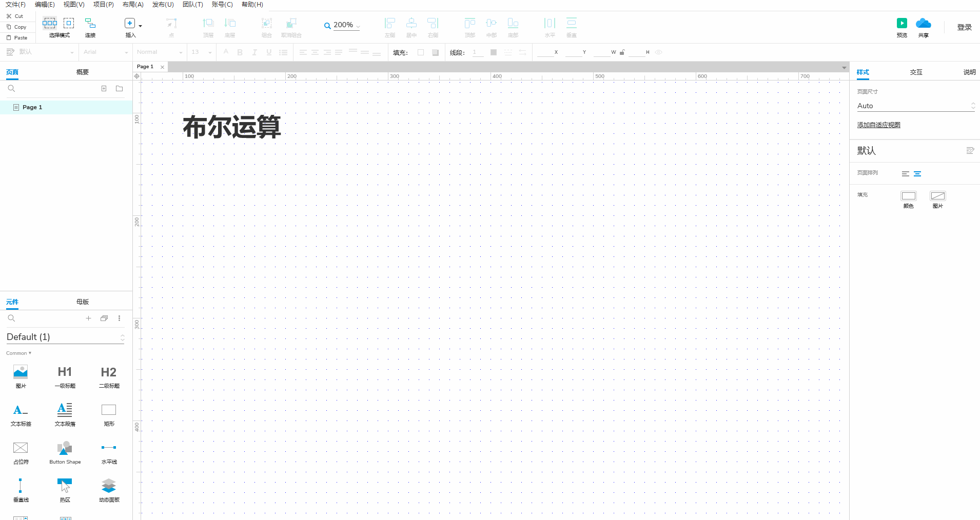The image size is (980, 520).
Task: Add a new folder in the 页面 panel
Action: click(x=120, y=89)
